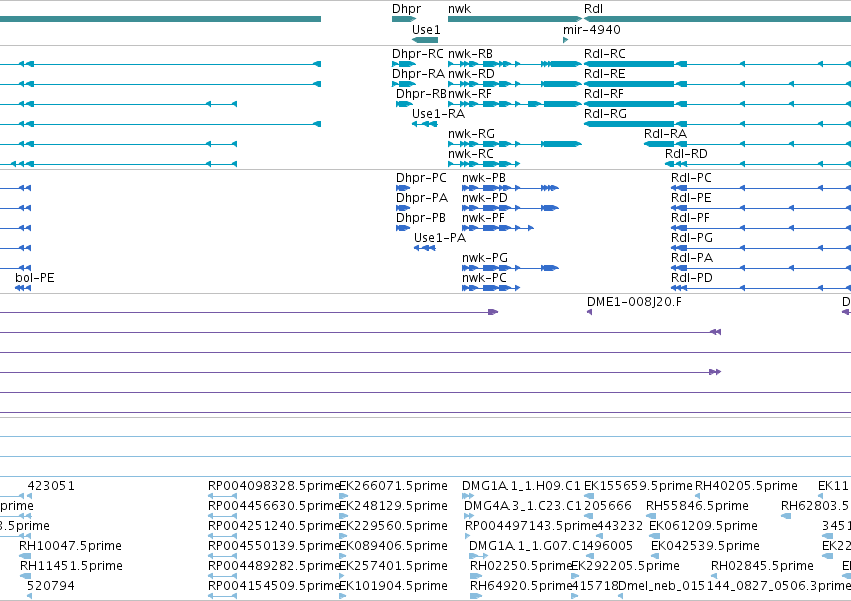Click feature DMG4A.3_1.C23.C1
Viewport: 851px width, 601px height.
523,506
